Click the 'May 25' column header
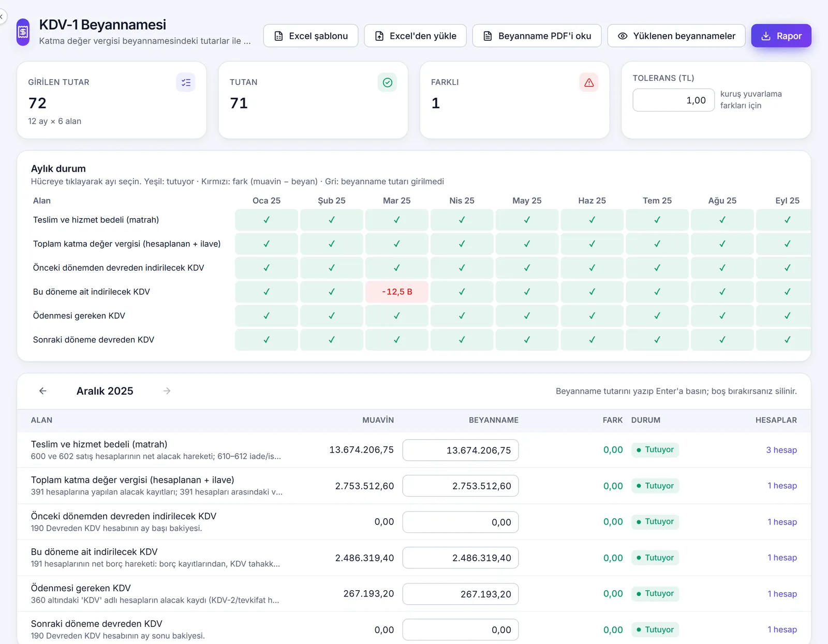828x644 pixels. 527,201
